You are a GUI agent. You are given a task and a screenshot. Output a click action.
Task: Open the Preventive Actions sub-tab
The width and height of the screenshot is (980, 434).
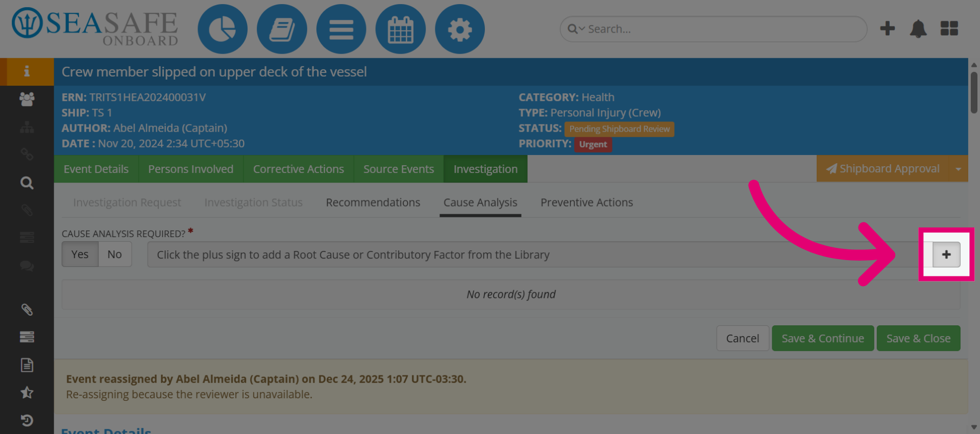pyautogui.click(x=586, y=202)
